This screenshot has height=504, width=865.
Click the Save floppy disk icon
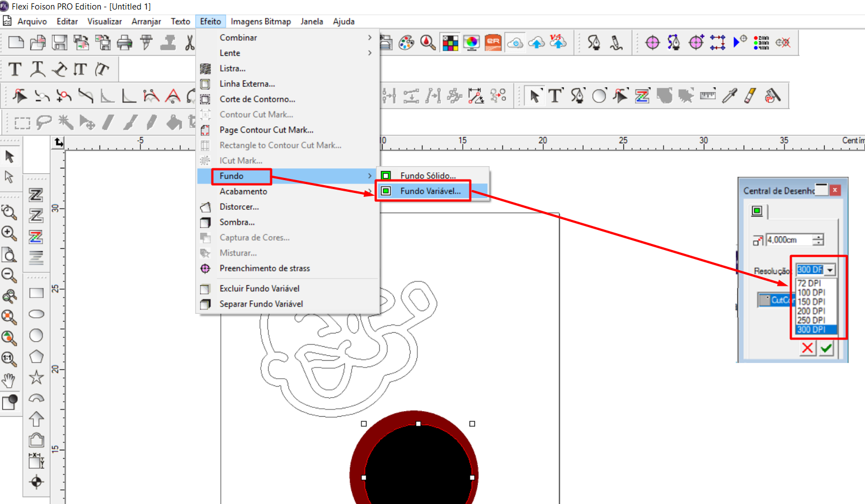click(x=60, y=43)
